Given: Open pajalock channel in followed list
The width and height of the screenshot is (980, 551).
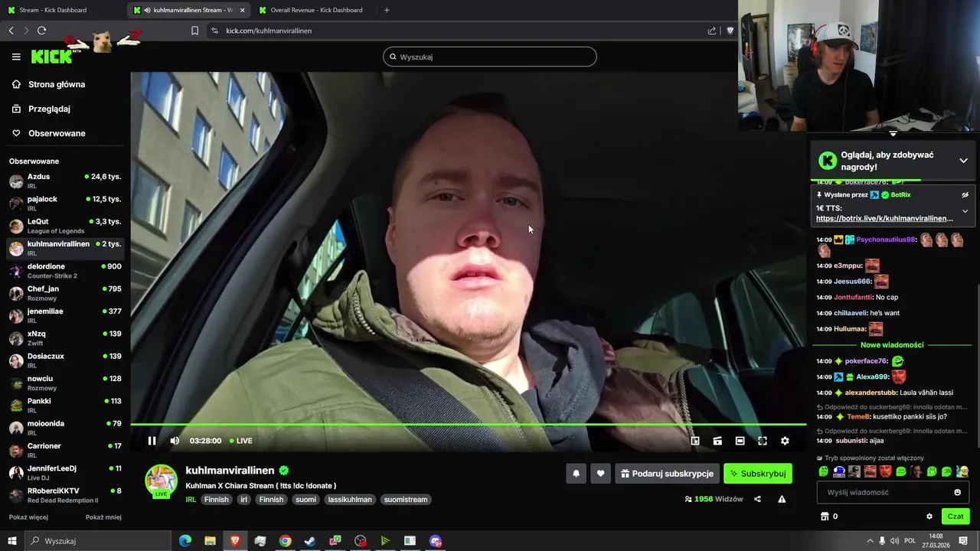Looking at the screenshot, I should [x=65, y=204].
